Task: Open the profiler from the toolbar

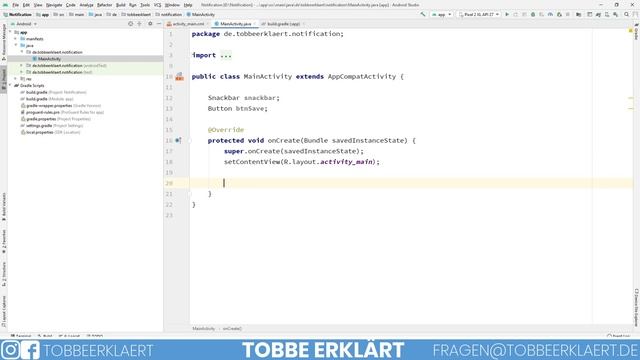Action: pyautogui.click(x=550, y=14)
